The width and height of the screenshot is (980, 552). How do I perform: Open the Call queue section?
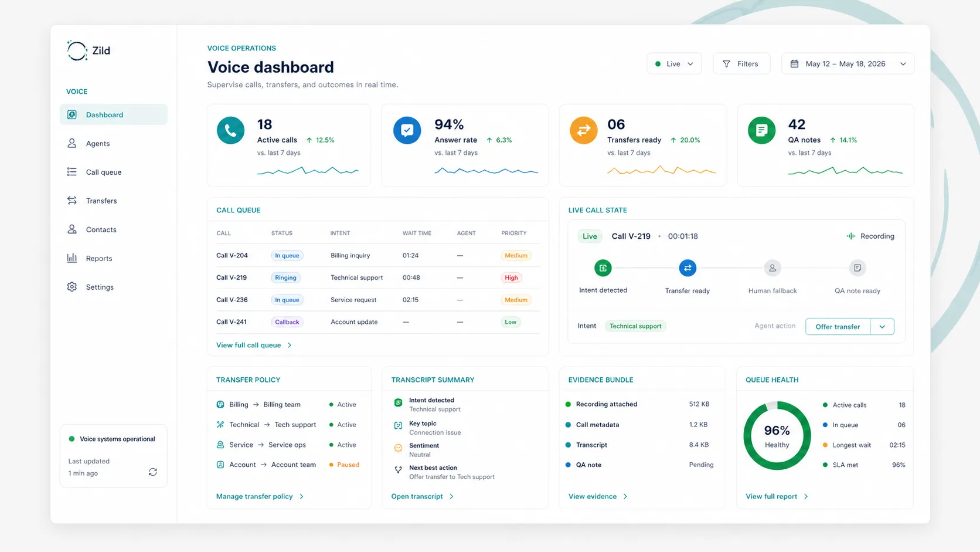coord(72,172)
